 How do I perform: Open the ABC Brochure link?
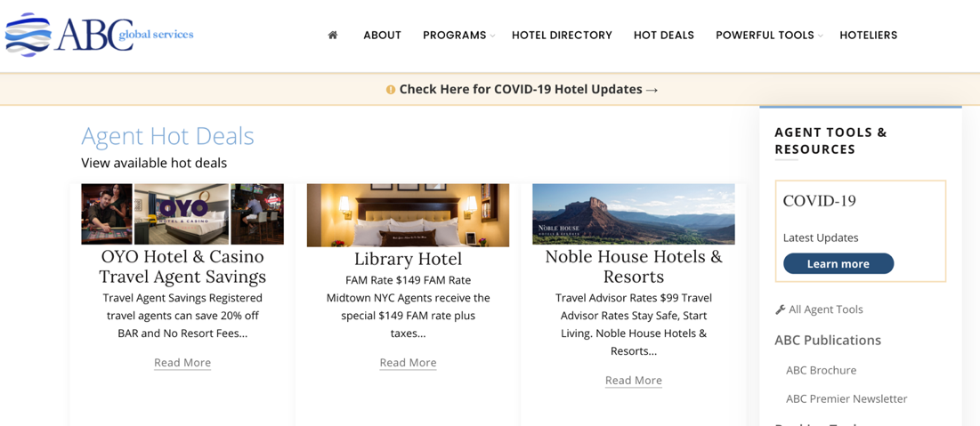821,370
